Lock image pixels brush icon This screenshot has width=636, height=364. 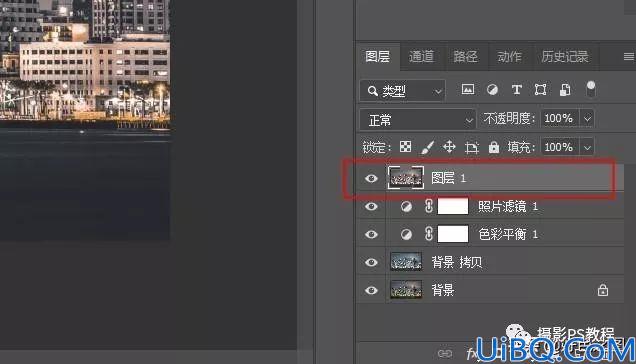(x=427, y=147)
